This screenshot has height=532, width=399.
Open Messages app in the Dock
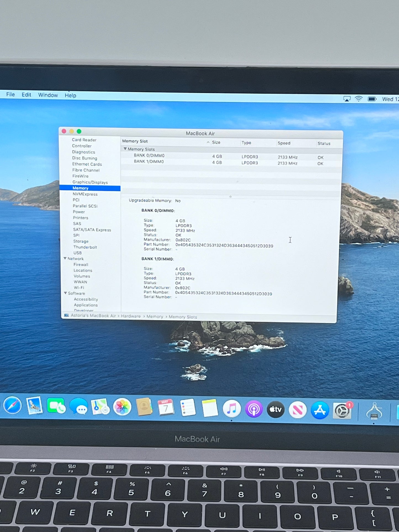click(79, 406)
